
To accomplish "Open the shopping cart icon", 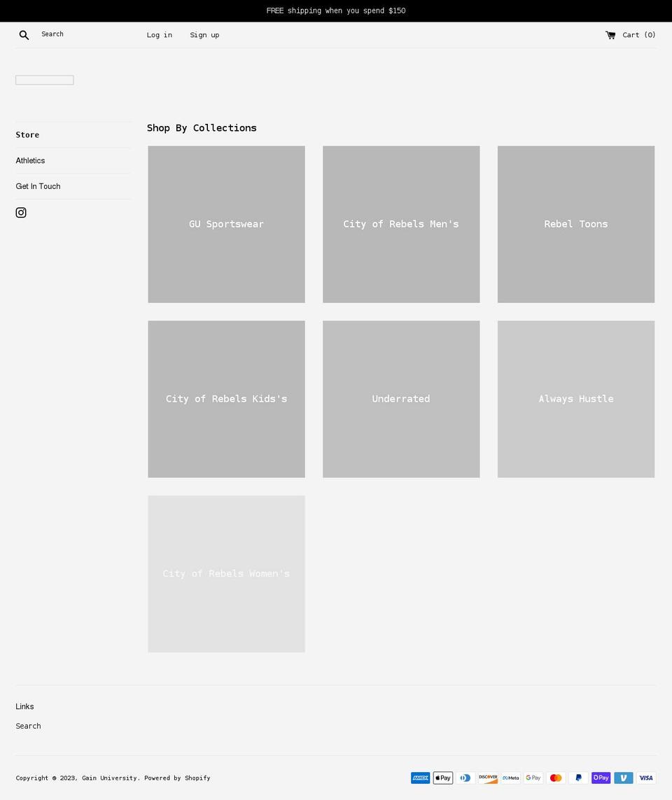I will coord(610,34).
